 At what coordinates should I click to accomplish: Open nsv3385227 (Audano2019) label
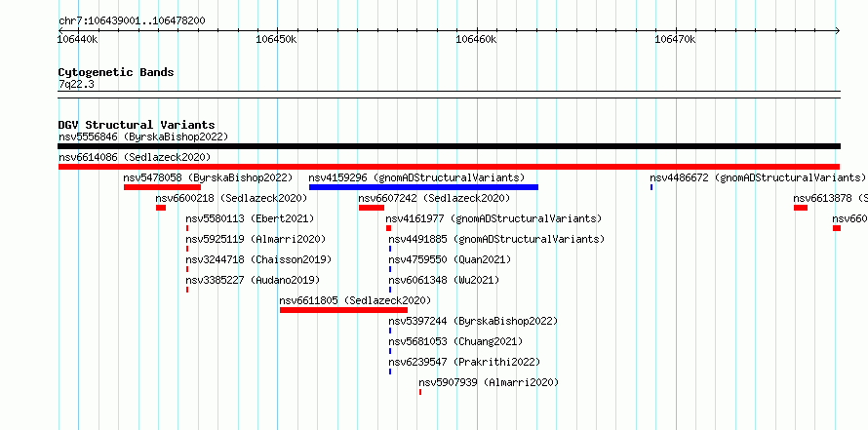click(253, 280)
